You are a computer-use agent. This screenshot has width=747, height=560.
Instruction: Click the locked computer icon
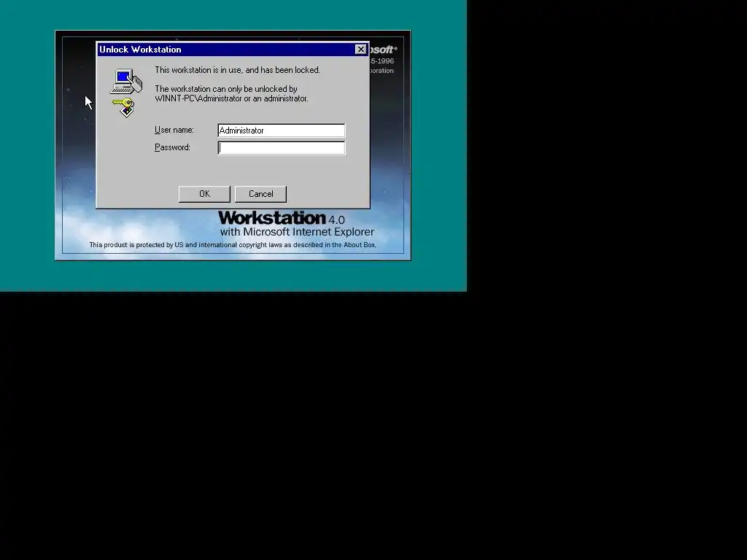click(126, 82)
